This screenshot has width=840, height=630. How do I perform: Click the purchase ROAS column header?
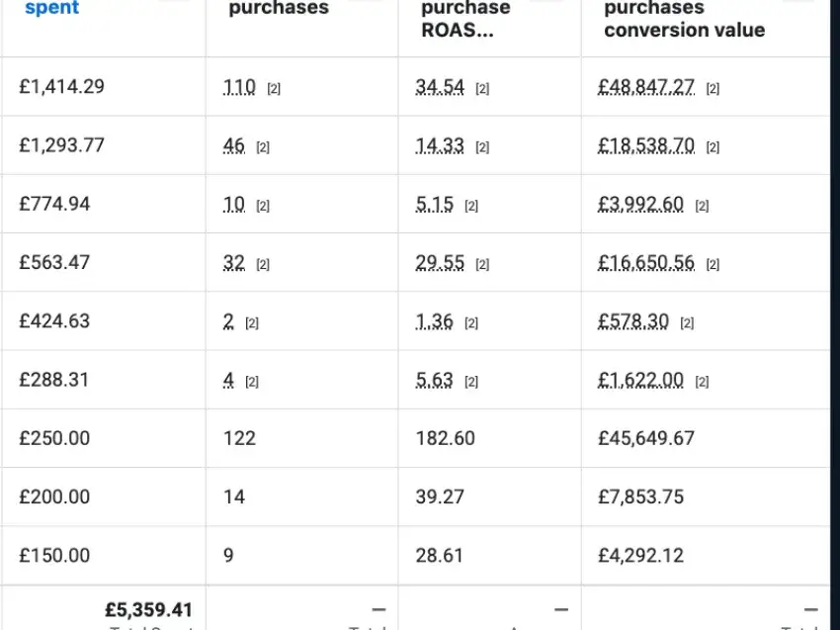(465, 18)
